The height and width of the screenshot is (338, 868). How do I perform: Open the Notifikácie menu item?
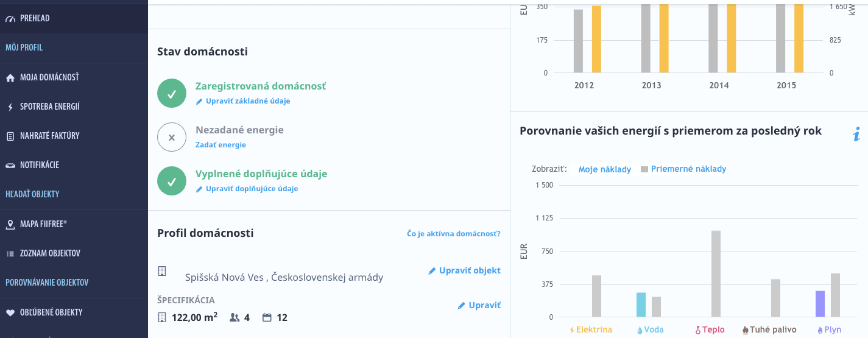[40, 165]
